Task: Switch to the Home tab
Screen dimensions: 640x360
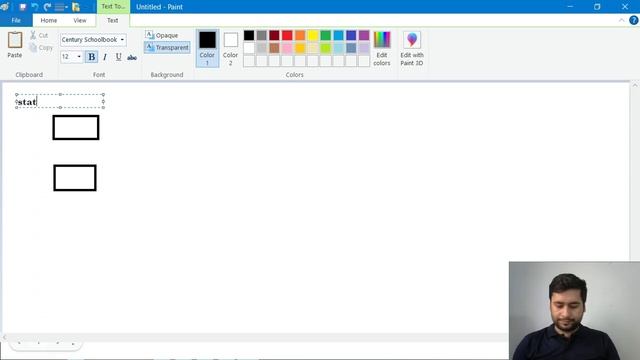Action: [49, 20]
